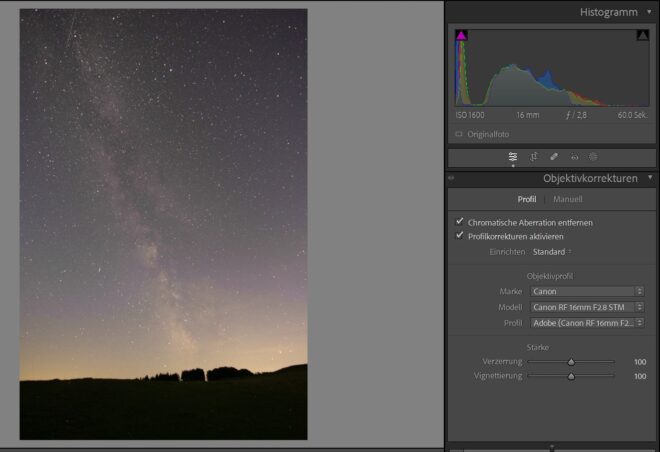Screen dimensions: 660x452
Task: Toggle the Originalfoto checkbox
Action: (x=459, y=134)
